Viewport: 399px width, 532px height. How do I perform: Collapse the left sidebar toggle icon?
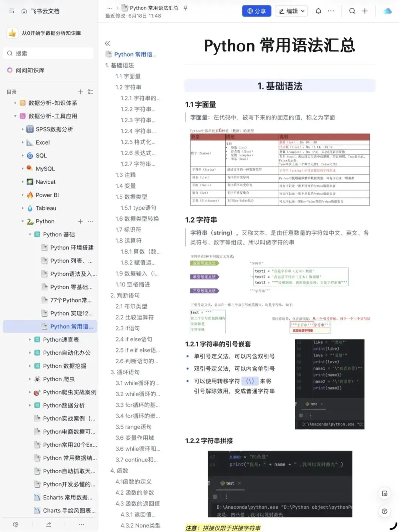tap(12, 11)
